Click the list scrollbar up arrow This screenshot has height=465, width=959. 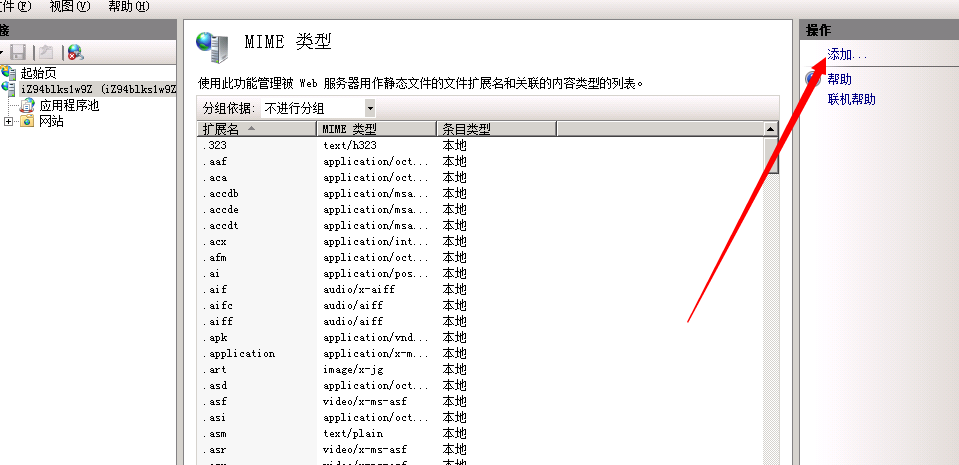point(771,129)
